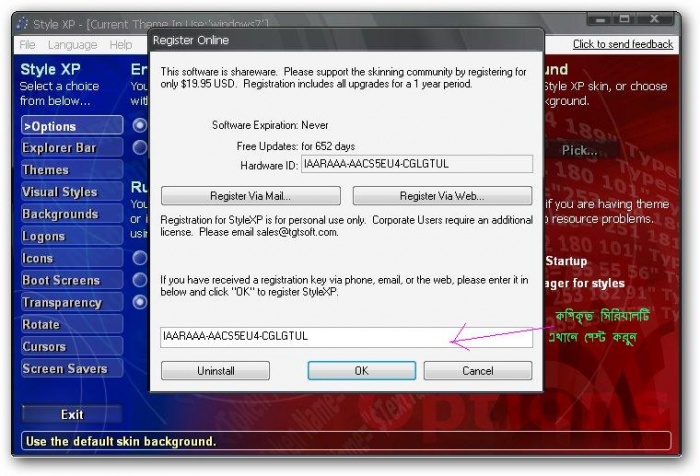Confirm registration with the OK button
Screen dimensions: 700x476
click(362, 371)
